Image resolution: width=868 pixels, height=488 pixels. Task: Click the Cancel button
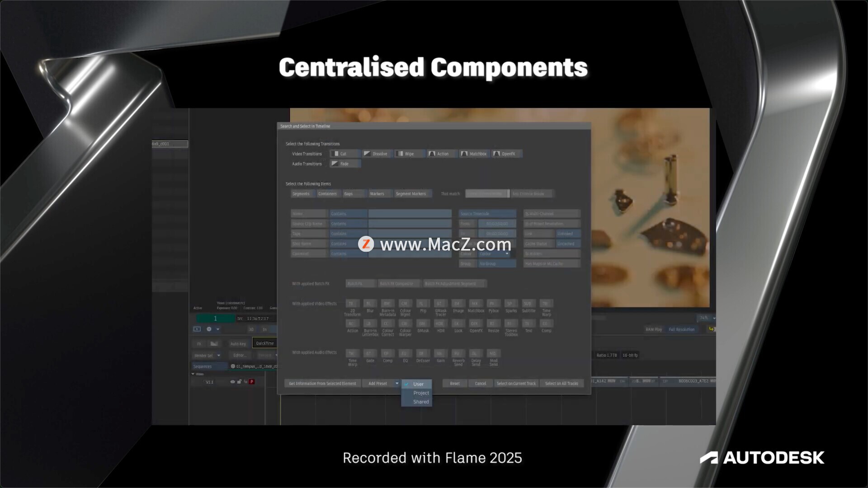point(481,384)
